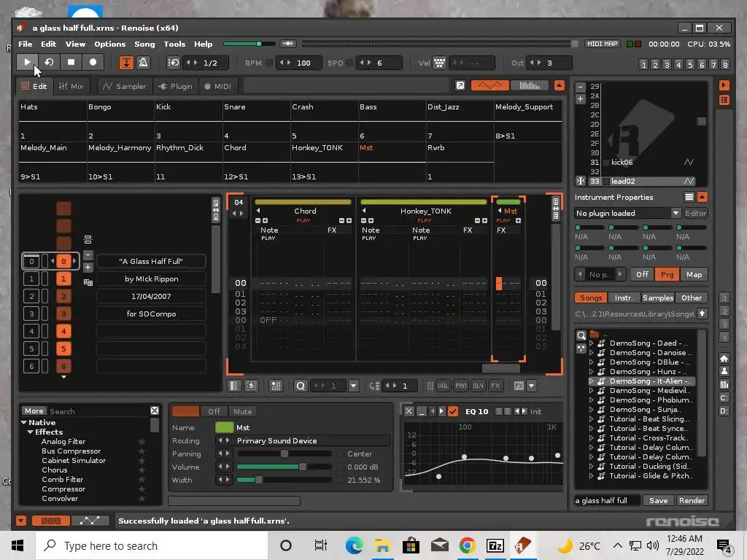Click the disk browser search magnifier icon
747x560 pixels.
581,335
